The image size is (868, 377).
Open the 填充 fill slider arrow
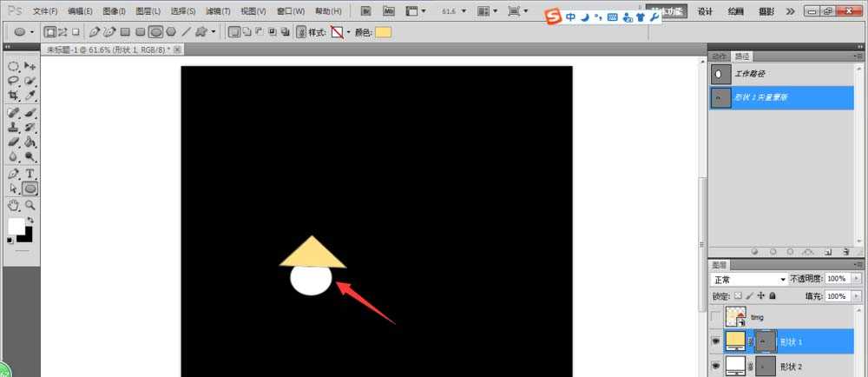click(x=857, y=296)
